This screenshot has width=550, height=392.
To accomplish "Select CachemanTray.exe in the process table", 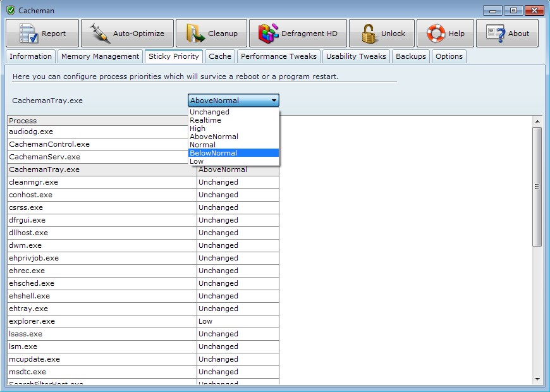I will tap(102, 169).
